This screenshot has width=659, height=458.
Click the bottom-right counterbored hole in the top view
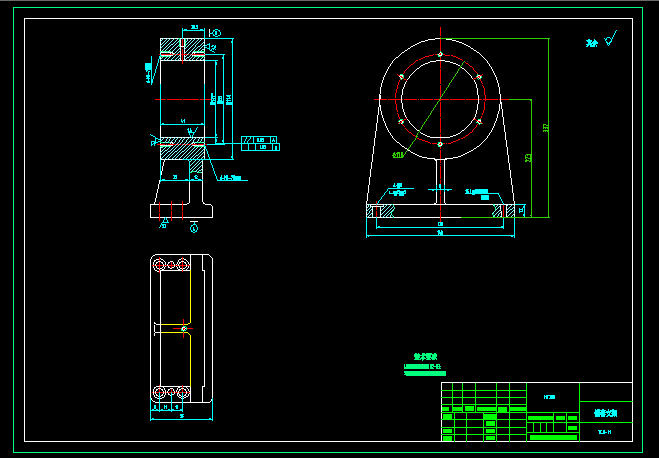coord(183,392)
